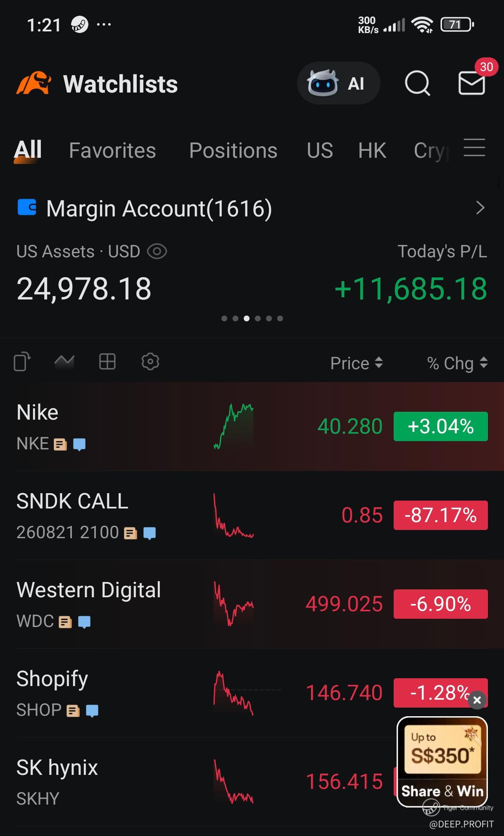This screenshot has width=504, height=836.
Task: Hide asset values with eye icon
Action: click(157, 252)
